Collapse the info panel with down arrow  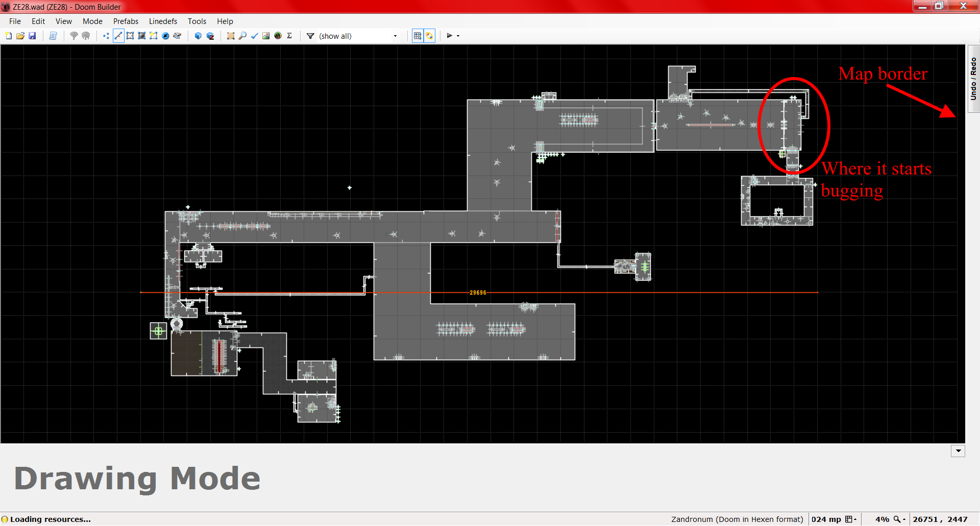tap(958, 451)
